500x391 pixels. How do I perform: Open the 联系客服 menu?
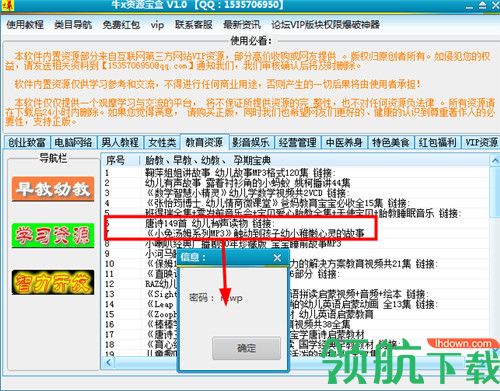194,25
